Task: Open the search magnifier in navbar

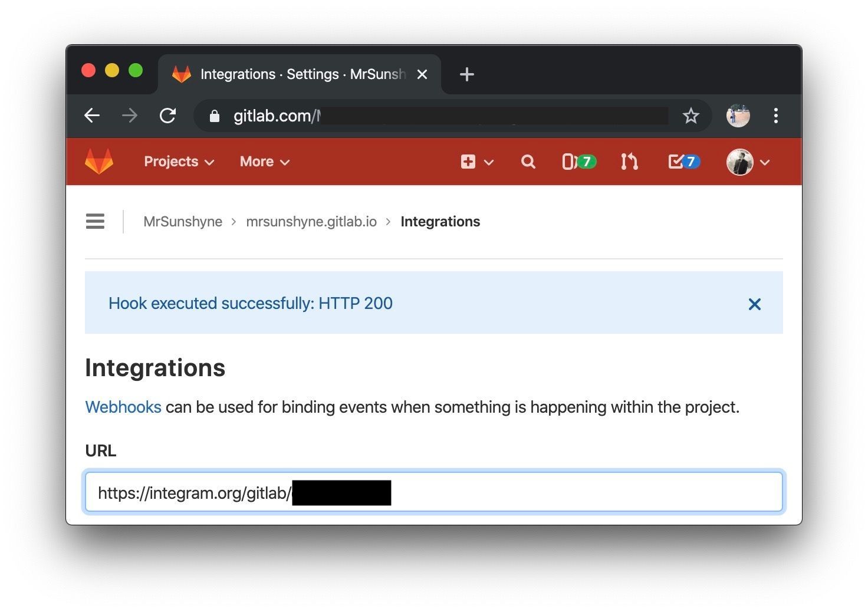Action: click(528, 162)
